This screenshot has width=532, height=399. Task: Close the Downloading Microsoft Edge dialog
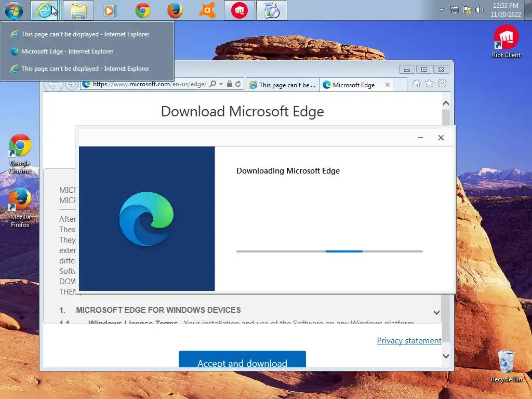coord(441,137)
